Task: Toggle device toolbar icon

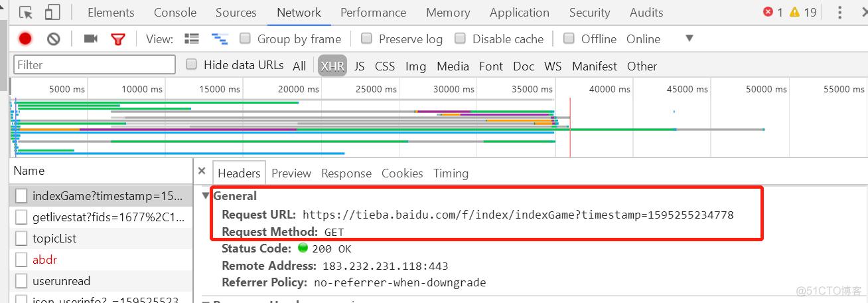Action: click(x=52, y=13)
